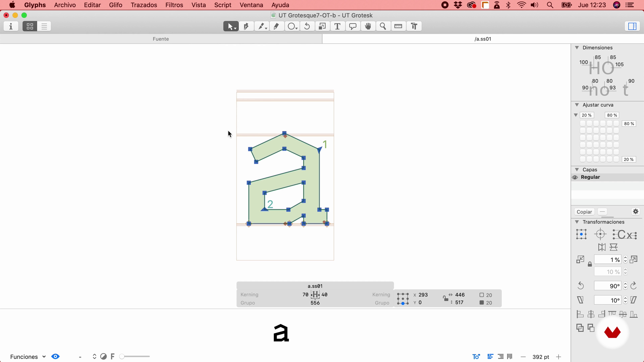Open the instance selector stepper in the bottom bar
The image size is (644, 362).
(x=94, y=356)
